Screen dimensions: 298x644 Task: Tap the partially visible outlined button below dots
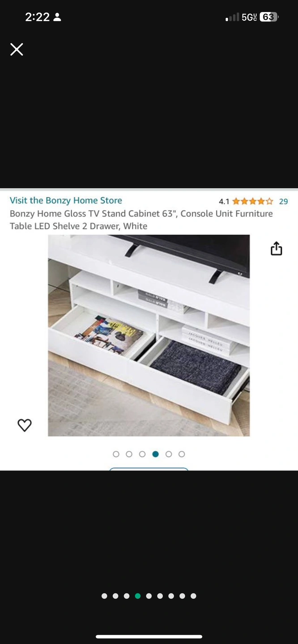pyautogui.click(x=149, y=469)
